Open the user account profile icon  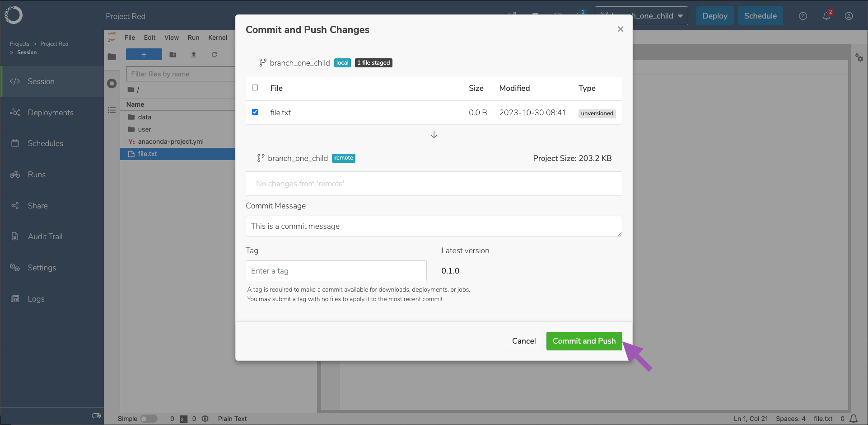tap(849, 16)
